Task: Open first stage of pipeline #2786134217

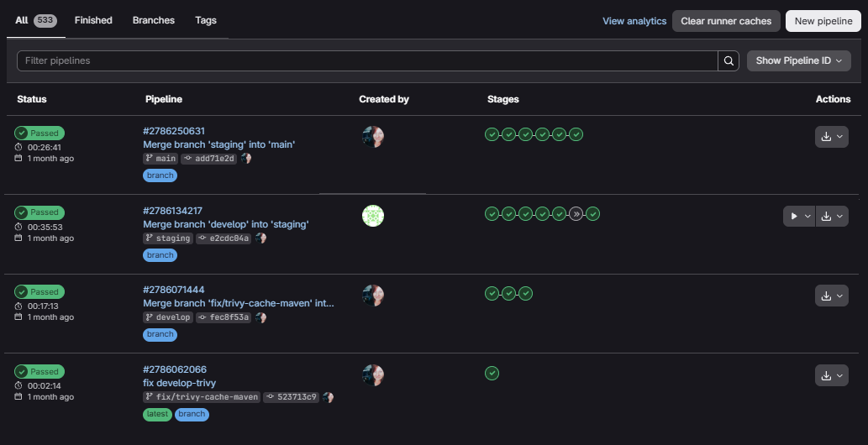Action: click(492, 214)
